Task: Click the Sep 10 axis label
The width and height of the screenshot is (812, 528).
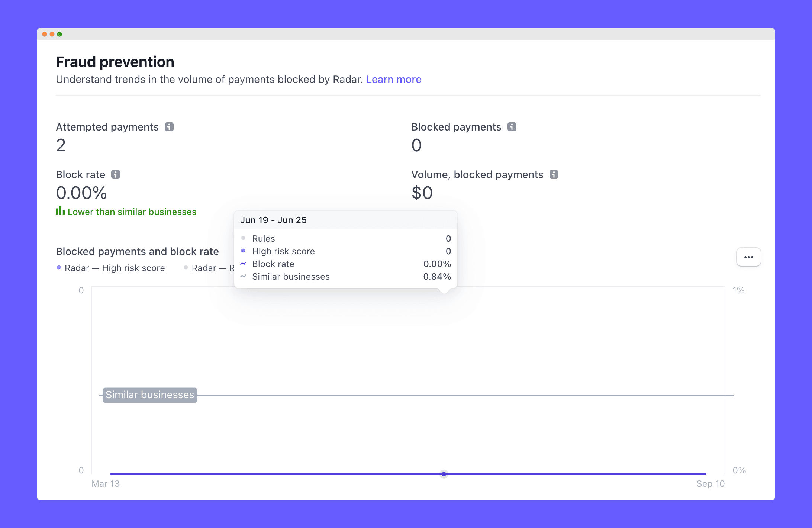Action: [710, 483]
